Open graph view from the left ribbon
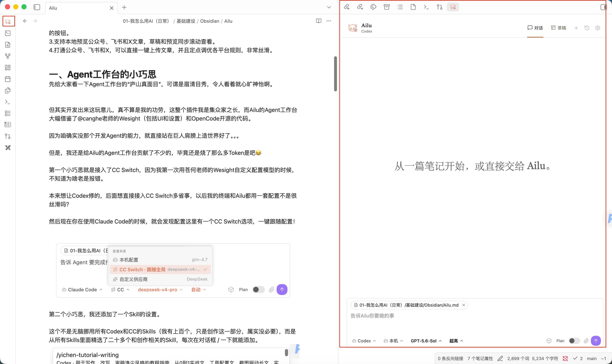The width and height of the screenshot is (612, 364). coord(8,56)
